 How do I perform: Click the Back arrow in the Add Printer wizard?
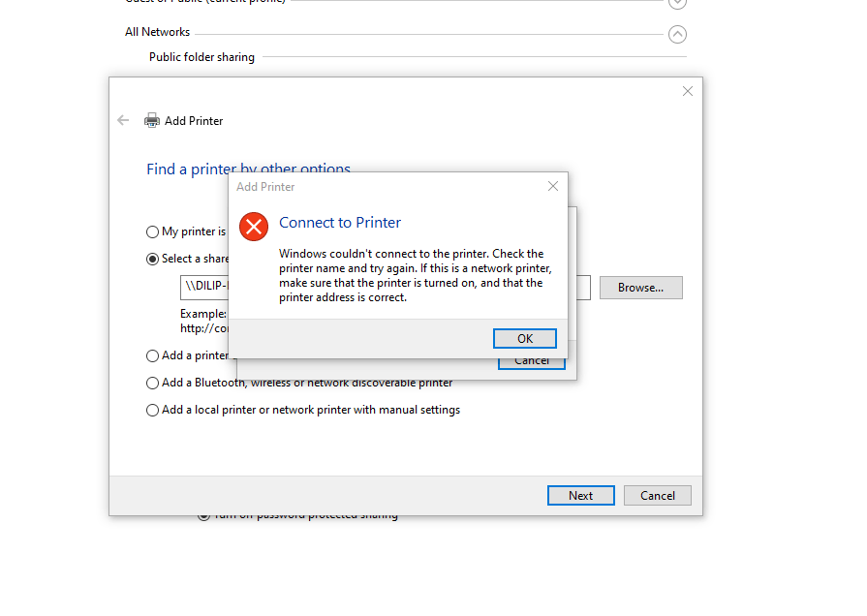tap(123, 120)
